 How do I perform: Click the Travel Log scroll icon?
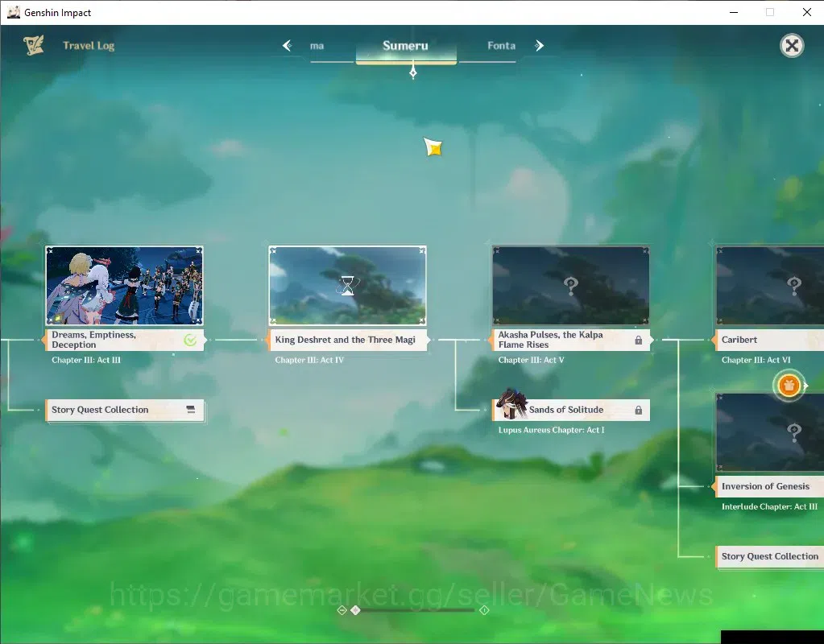point(34,46)
